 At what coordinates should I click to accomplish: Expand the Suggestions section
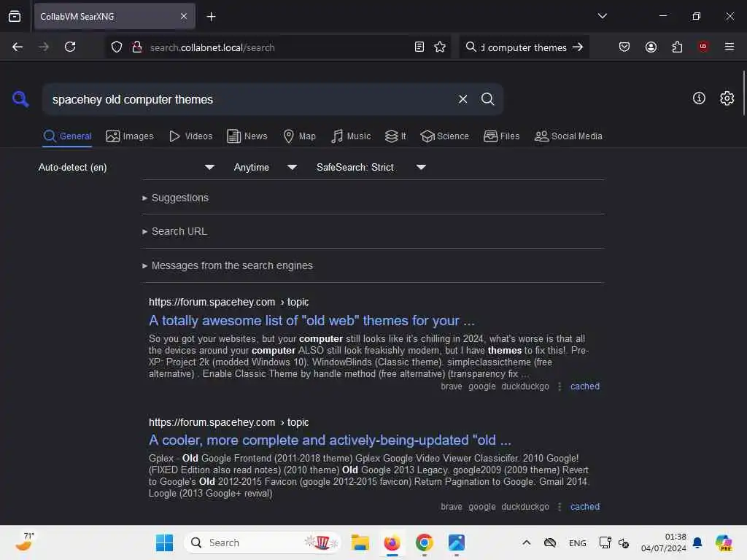click(x=175, y=198)
